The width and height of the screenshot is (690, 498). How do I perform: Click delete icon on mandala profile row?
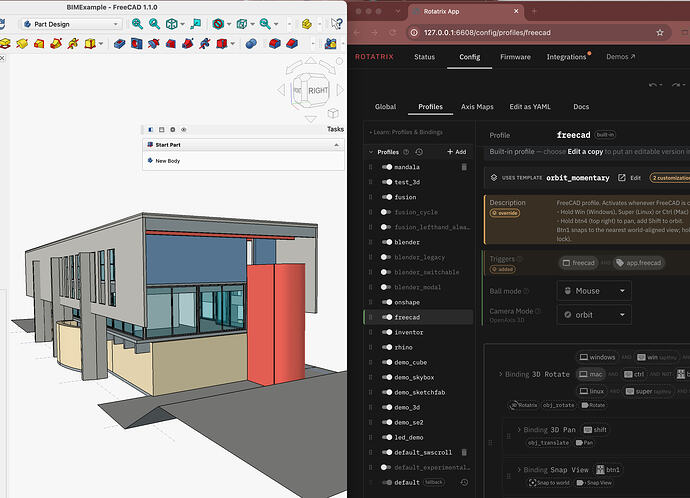click(x=464, y=167)
